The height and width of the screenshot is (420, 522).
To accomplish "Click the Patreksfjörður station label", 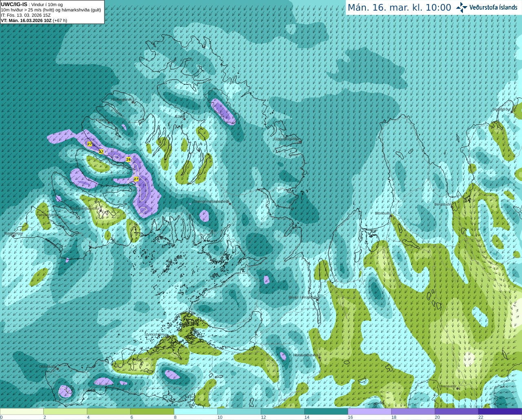I will click(x=47, y=215).
